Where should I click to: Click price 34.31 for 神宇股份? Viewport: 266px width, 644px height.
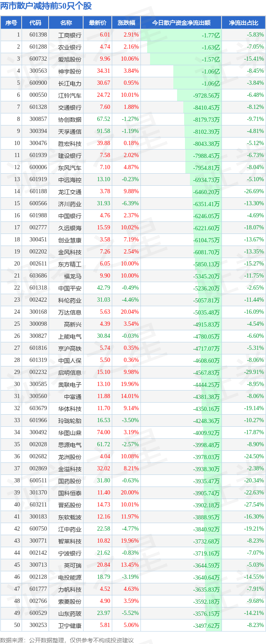pyautogui.click(x=103, y=71)
